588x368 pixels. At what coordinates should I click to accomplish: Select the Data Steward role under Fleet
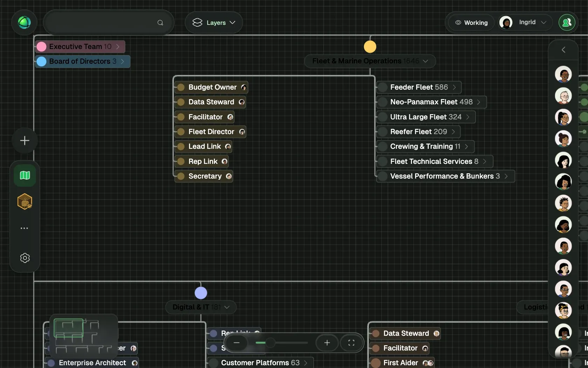click(210, 102)
